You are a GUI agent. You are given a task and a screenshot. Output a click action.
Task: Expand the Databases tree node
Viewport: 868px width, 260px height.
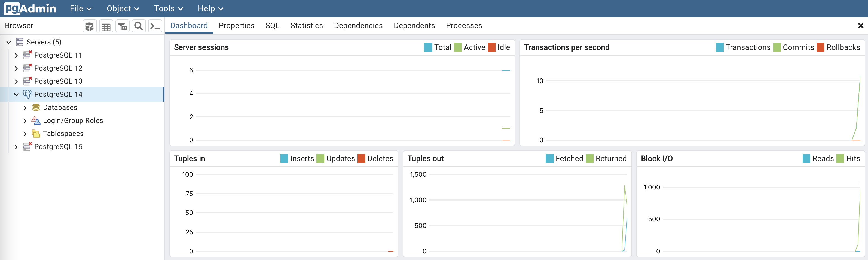tap(25, 108)
